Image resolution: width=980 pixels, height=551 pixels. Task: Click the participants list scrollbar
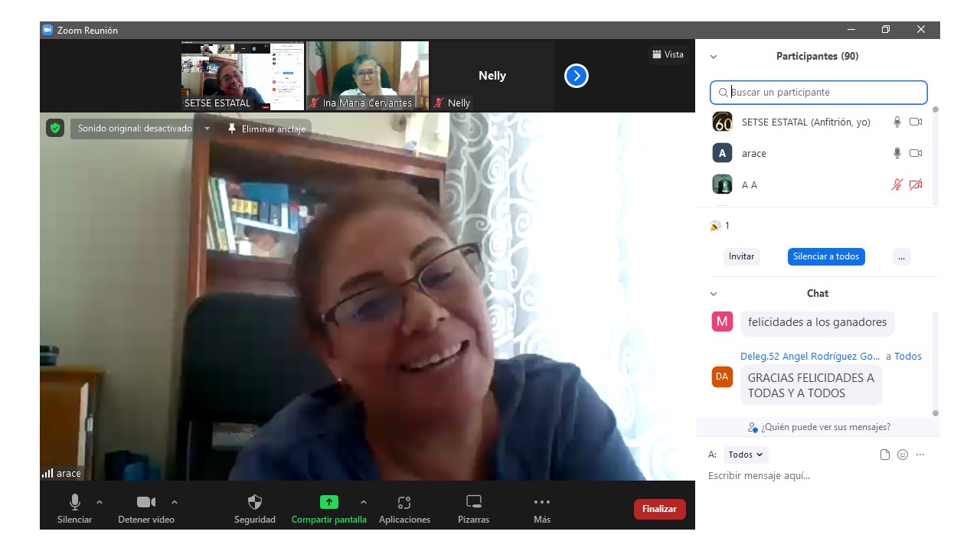[x=935, y=155]
